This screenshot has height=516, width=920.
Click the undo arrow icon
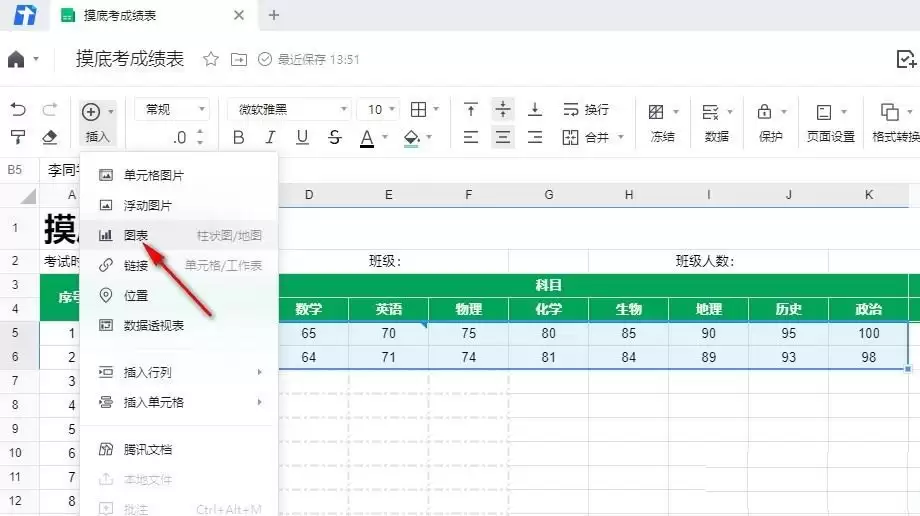17,110
